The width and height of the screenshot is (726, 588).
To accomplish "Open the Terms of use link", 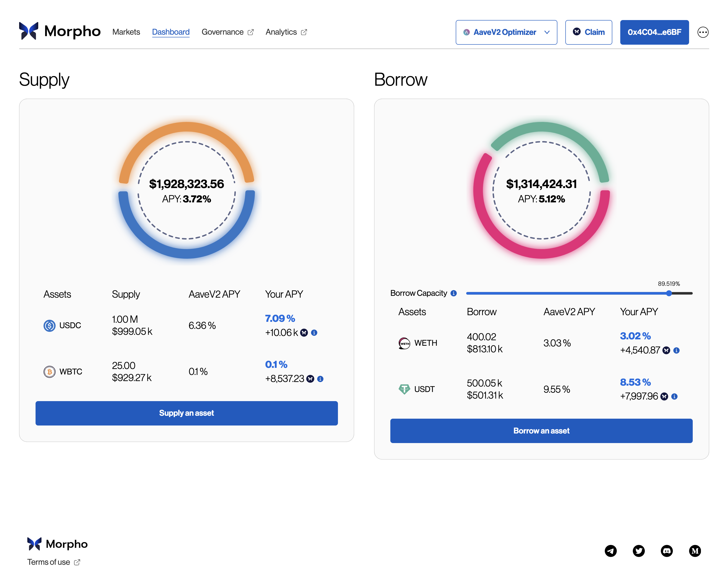I will coord(49,562).
